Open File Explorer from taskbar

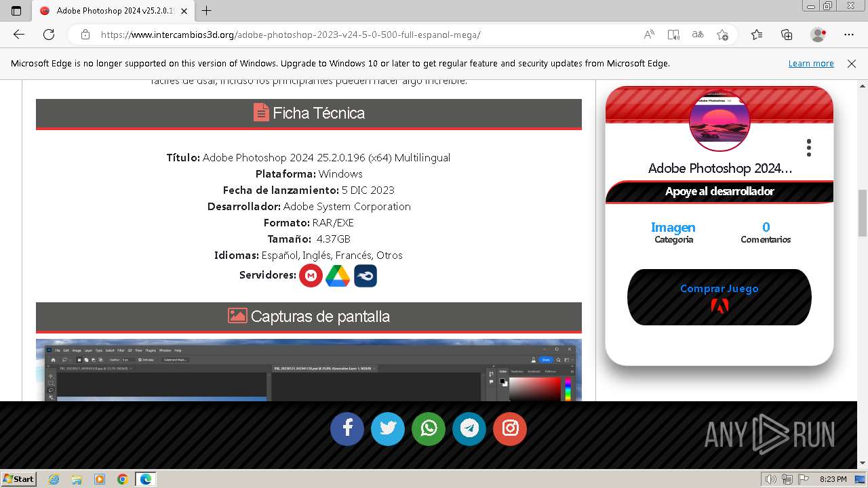tap(77, 479)
